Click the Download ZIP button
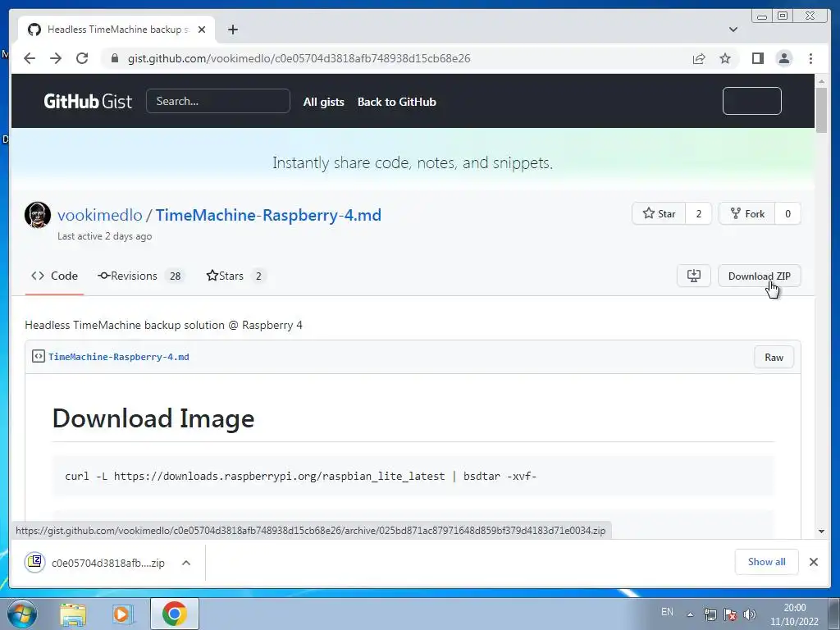 point(759,276)
